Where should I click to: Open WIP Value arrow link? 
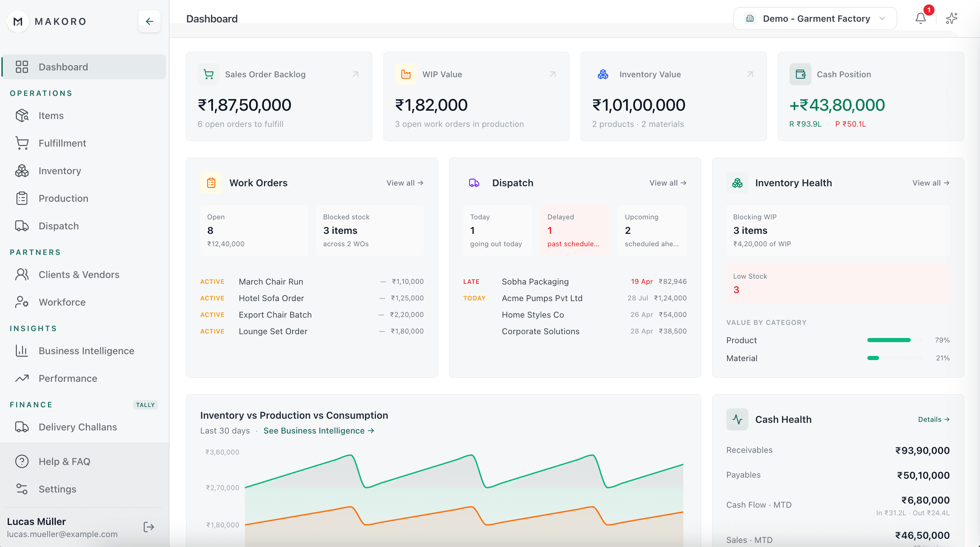tap(552, 74)
